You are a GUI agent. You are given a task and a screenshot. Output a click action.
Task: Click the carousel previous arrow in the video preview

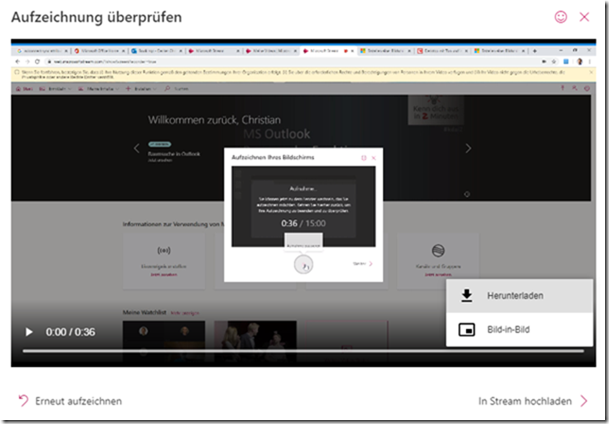coord(136,148)
